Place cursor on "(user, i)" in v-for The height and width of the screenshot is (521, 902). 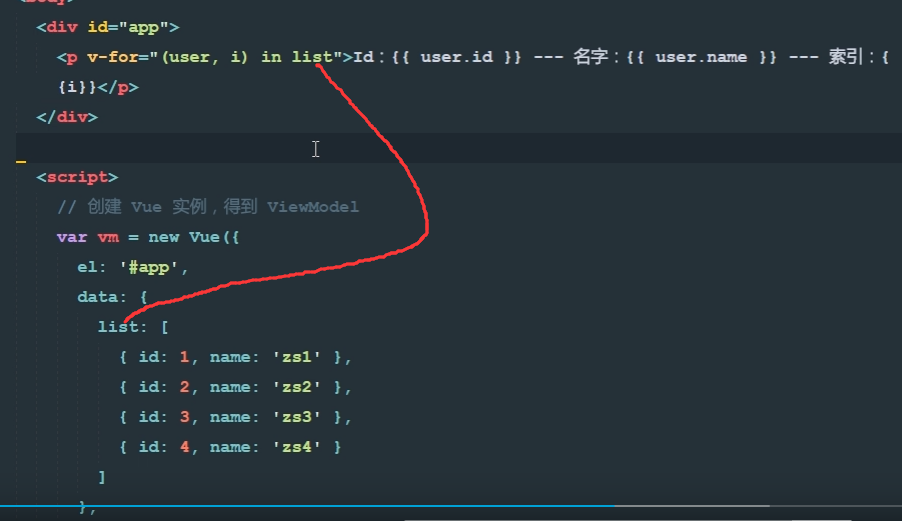point(205,58)
